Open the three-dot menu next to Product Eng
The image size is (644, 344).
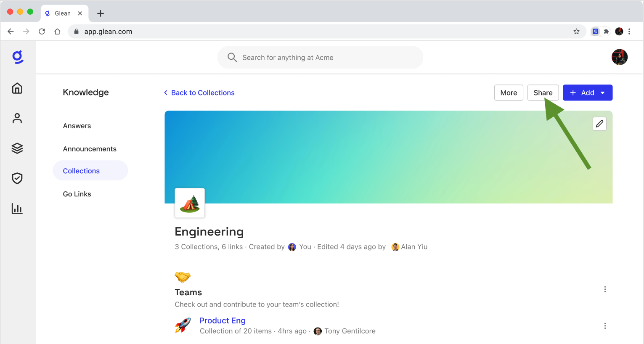[605, 325]
